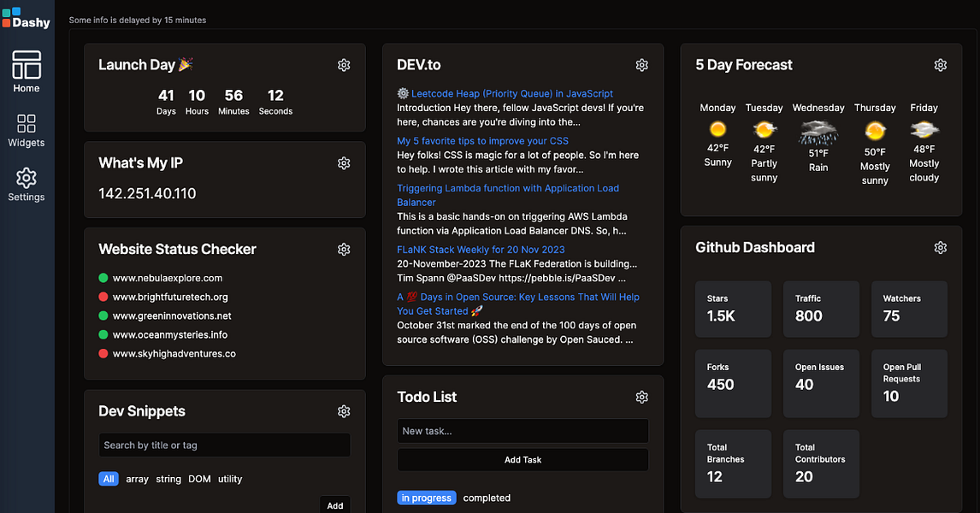Click the Add Task button
Screen dimensions: 980x513
coord(522,460)
